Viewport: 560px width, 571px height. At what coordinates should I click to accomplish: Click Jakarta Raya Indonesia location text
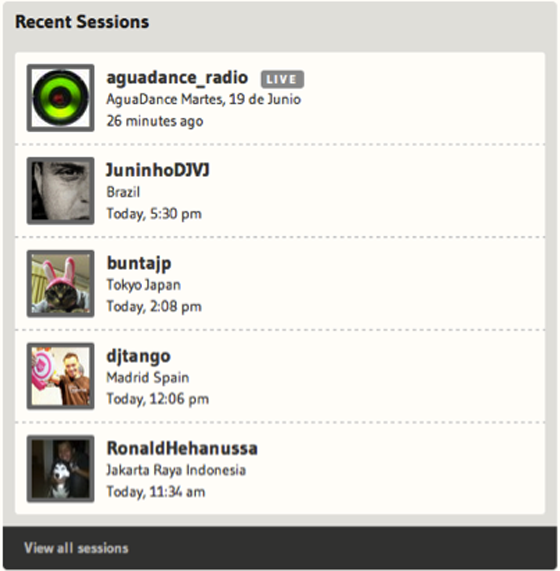pos(176,470)
